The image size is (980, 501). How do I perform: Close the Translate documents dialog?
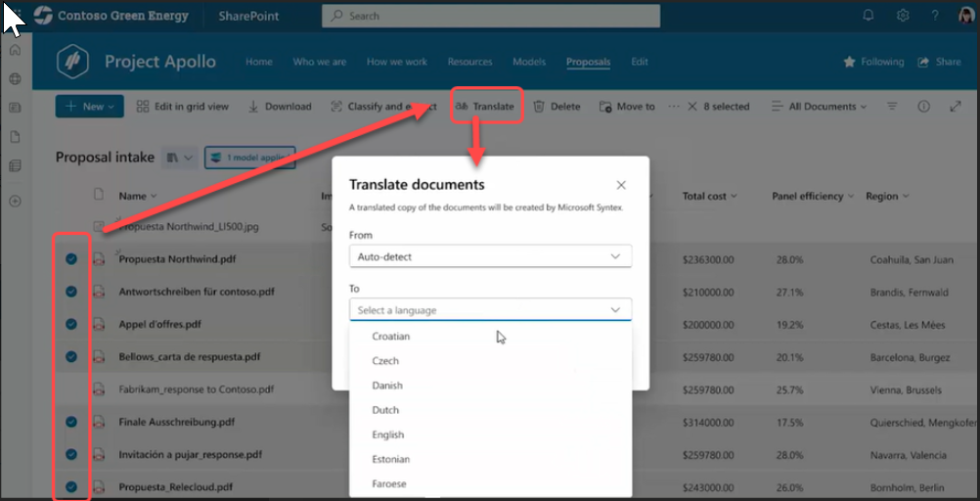coord(621,185)
